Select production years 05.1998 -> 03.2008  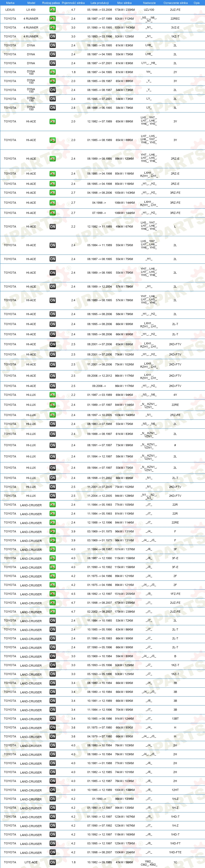pyautogui.click(x=99, y=10)
